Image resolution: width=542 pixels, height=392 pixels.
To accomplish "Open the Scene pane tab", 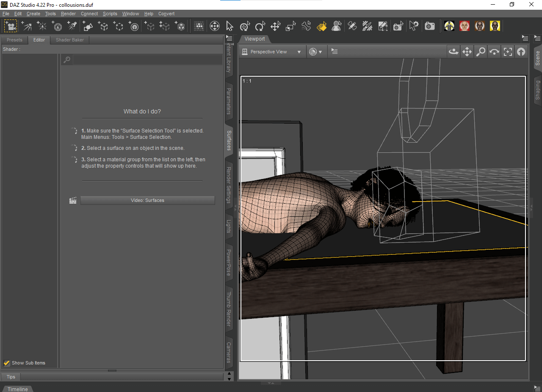I will 538,58.
